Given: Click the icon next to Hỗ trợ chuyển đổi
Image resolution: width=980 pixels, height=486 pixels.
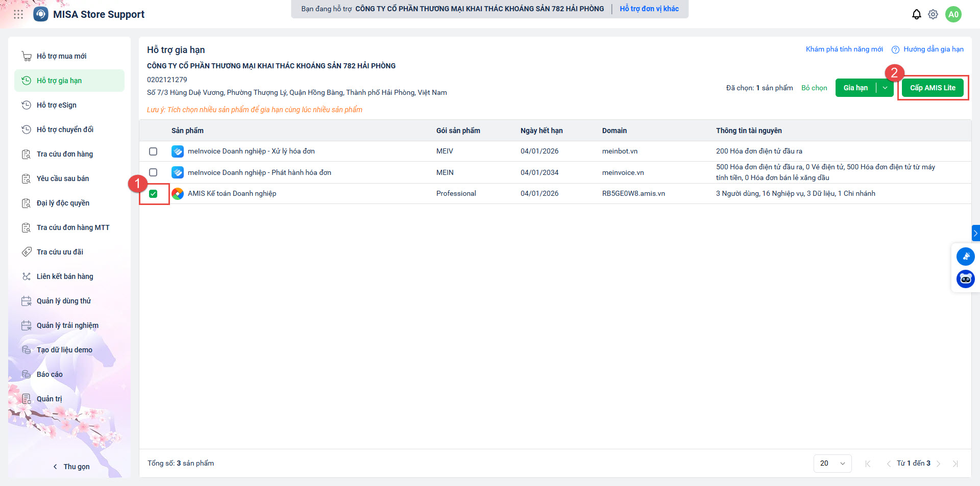Looking at the screenshot, I should click(x=27, y=130).
